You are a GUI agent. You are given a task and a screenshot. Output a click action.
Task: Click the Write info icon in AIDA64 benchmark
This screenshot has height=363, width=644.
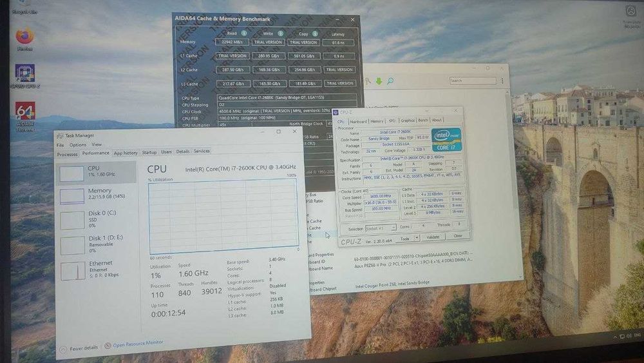click(281, 34)
